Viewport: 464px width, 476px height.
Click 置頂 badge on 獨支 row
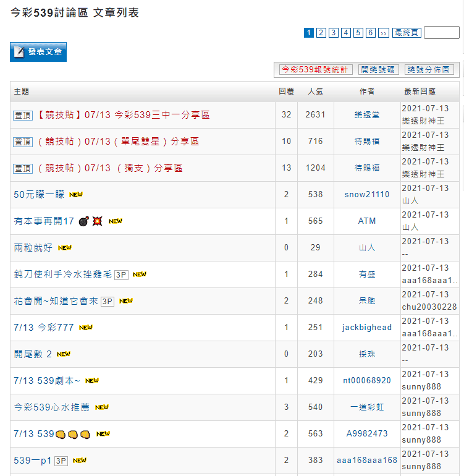(23, 169)
